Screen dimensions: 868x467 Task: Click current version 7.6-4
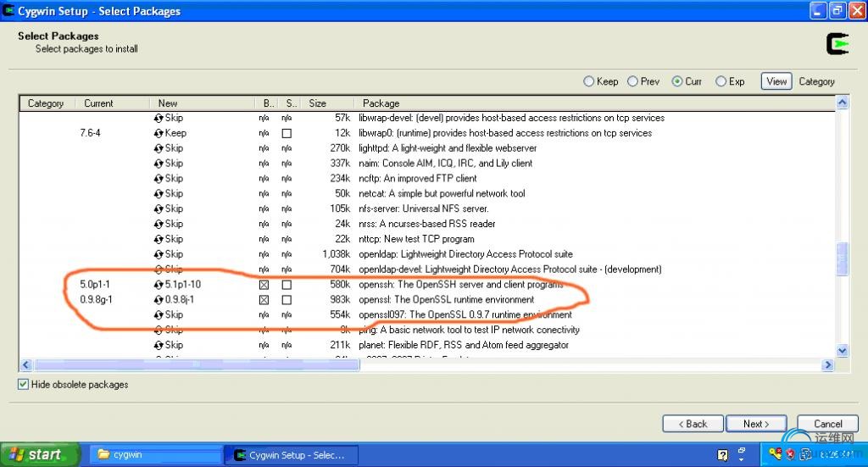90,133
